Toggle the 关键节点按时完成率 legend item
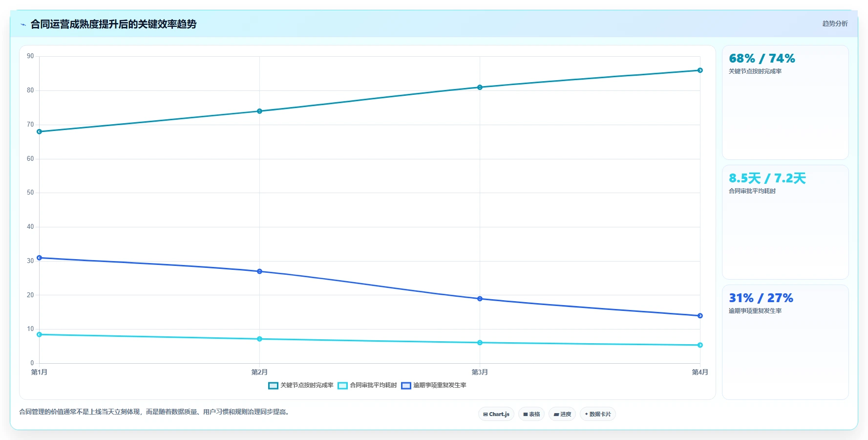The height and width of the screenshot is (440, 868). (x=301, y=385)
